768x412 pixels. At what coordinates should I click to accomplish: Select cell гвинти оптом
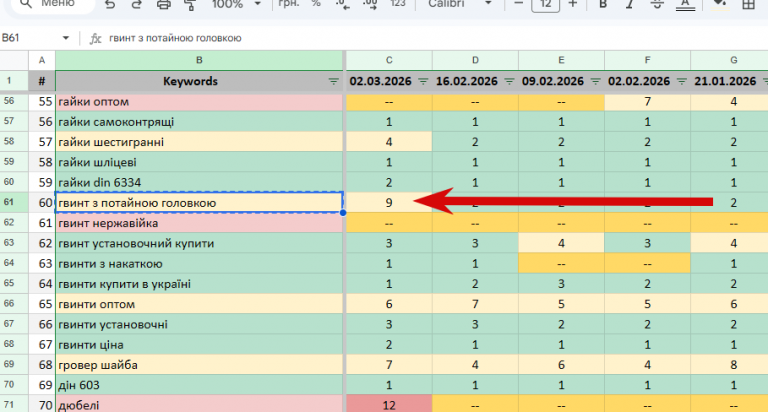click(x=199, y=304)
